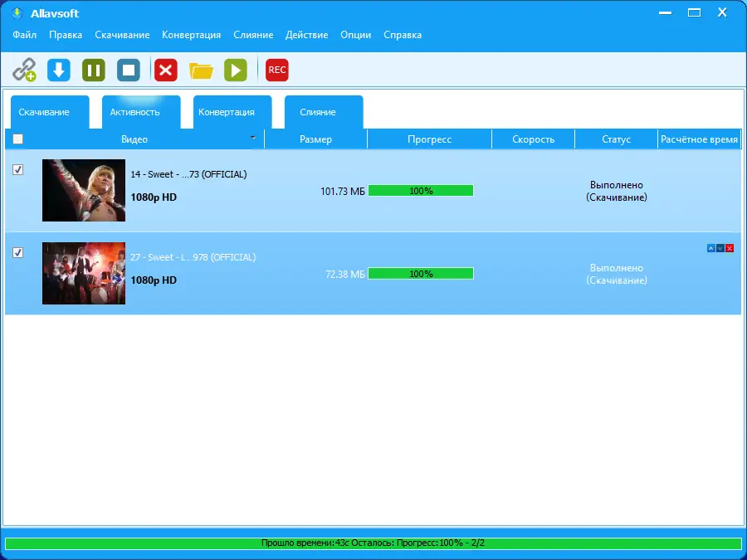The width and height of the screenshot is (747, 560).
Task: Start download with blue arrow icon
Action: point(59,70)
